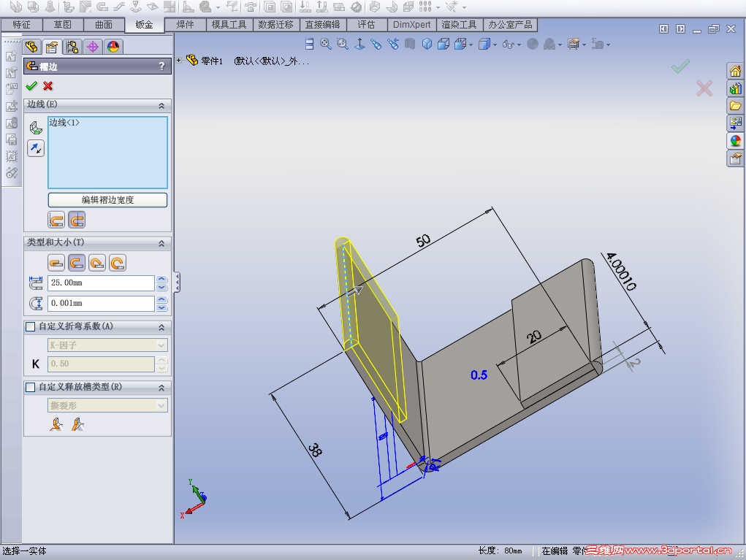Switch to the 草图 tab

pyautogui.click(x=62, y=25)
